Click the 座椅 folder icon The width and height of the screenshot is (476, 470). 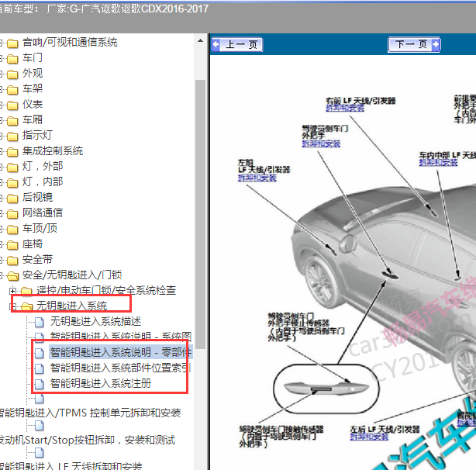coord(12,245)
